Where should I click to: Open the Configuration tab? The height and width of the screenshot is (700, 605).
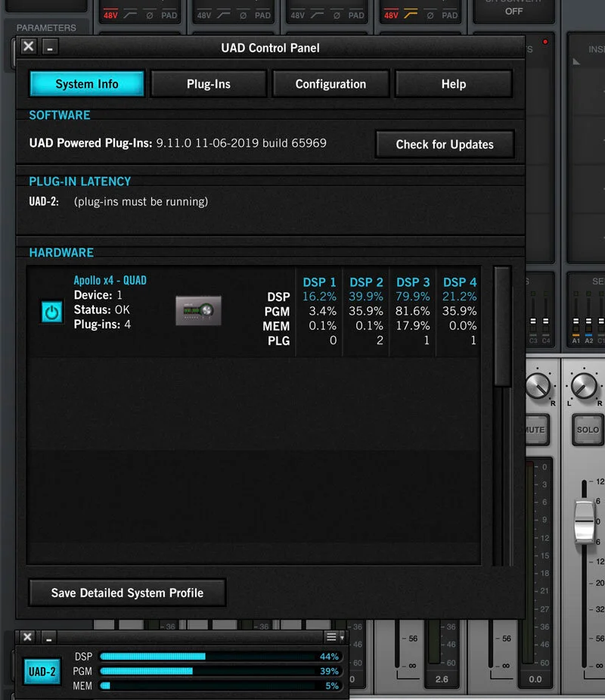coord(330,84)
